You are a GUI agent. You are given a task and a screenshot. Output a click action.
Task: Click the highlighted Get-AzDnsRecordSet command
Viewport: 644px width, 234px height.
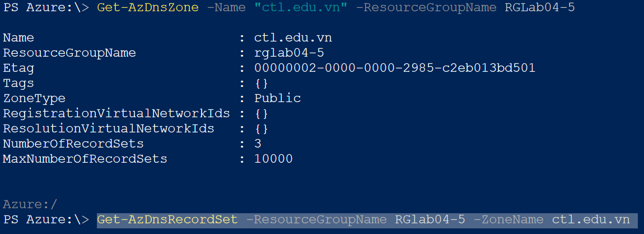tap(167, 220)
